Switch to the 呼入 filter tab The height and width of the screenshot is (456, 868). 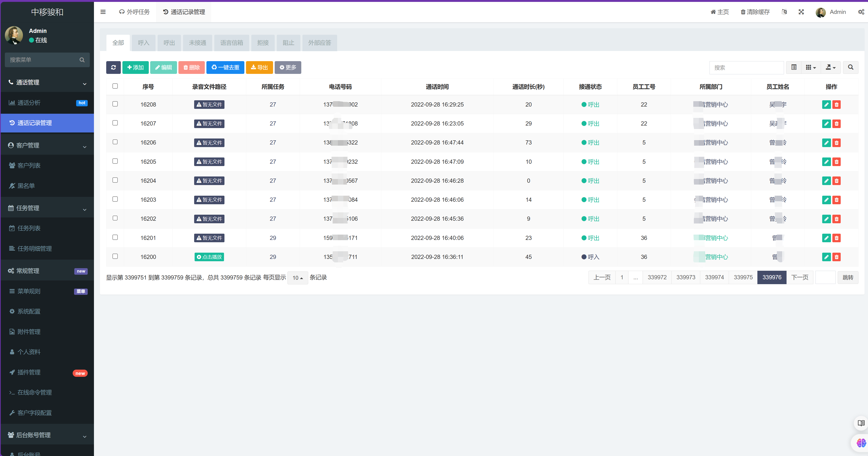[x=143, y=43]
